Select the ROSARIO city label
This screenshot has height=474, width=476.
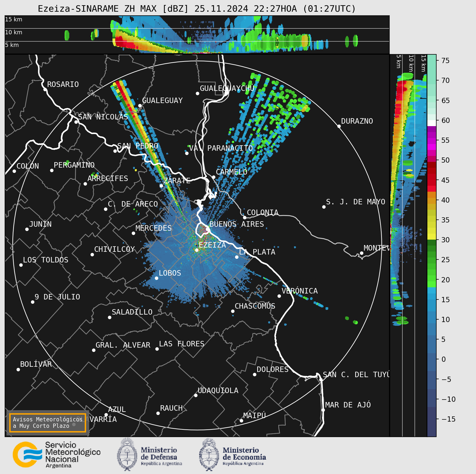[63, 84]
